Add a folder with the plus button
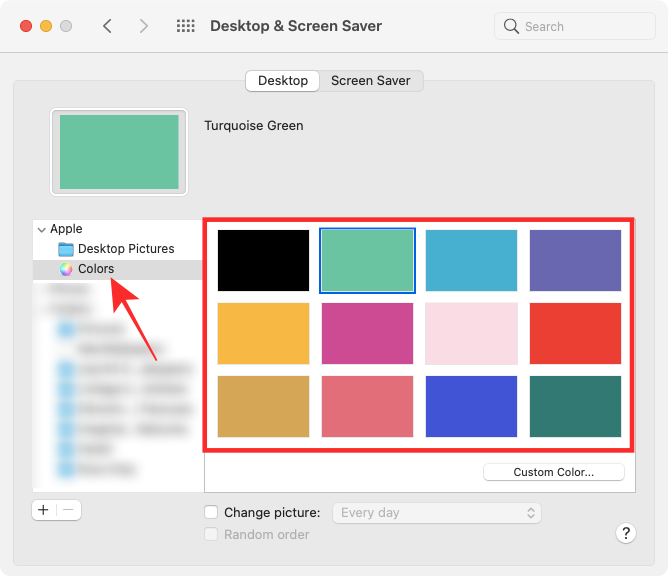The height and width of the screenshot is (576, 668). click(x=43, y=510)
